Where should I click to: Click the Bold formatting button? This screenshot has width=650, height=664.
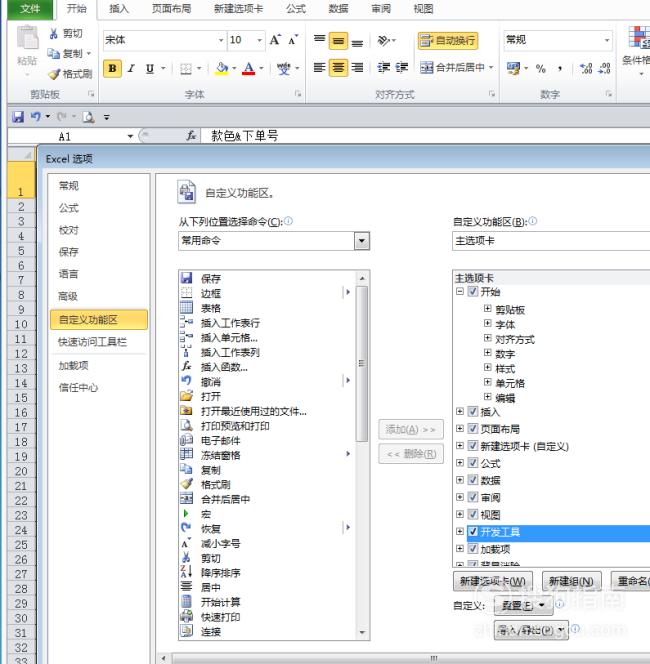(112, 68)
